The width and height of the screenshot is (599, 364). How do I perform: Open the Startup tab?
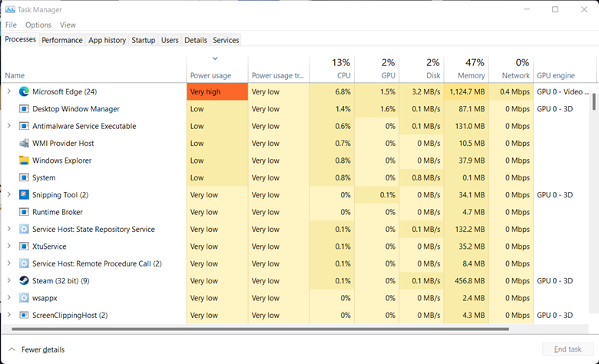tap(143, 40)
